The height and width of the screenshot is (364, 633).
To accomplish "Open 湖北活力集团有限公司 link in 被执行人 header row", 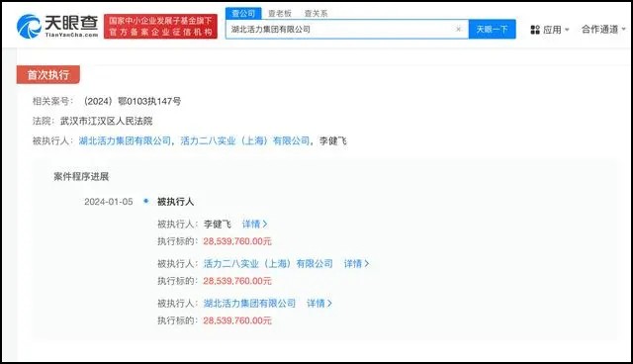I will [125, 140].
